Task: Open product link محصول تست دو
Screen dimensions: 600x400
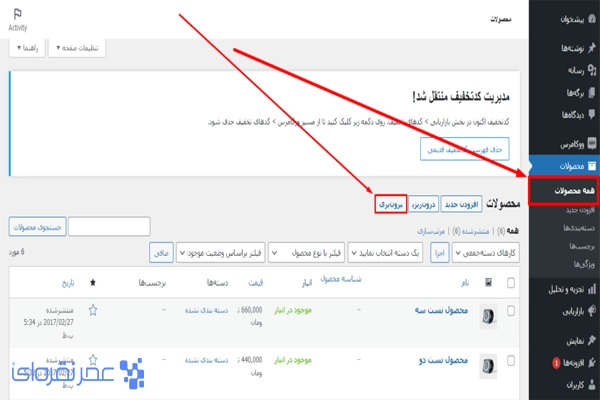Action: tap(443, 360)
